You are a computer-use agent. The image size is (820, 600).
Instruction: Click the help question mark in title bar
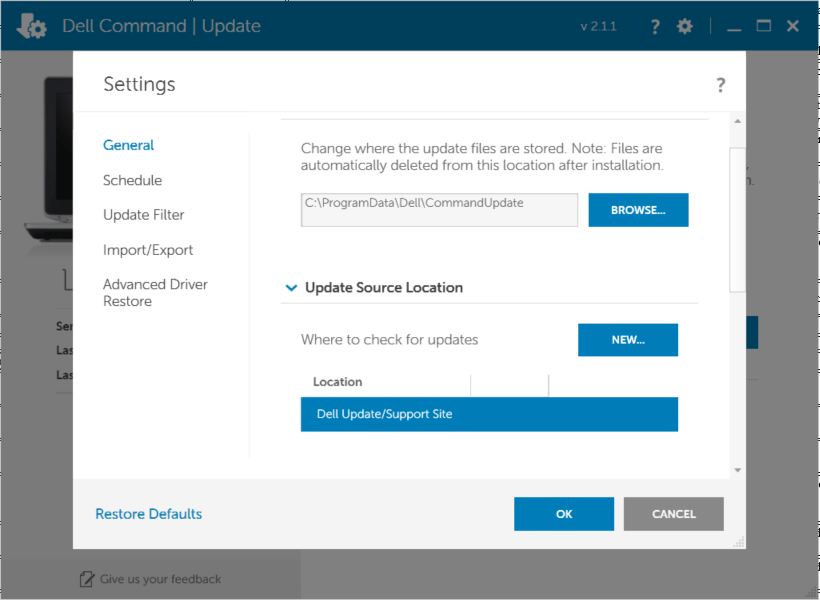point(654,26)
